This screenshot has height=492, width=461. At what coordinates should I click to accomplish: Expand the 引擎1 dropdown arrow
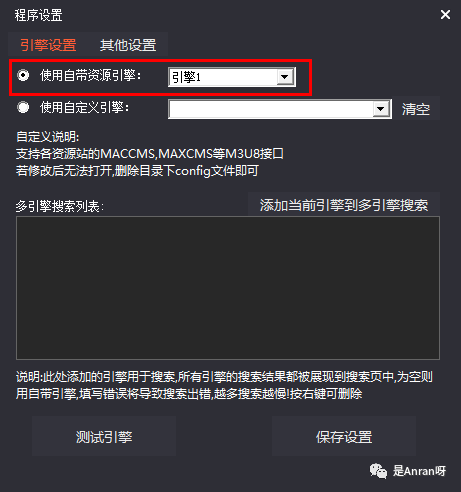(285, 77)
